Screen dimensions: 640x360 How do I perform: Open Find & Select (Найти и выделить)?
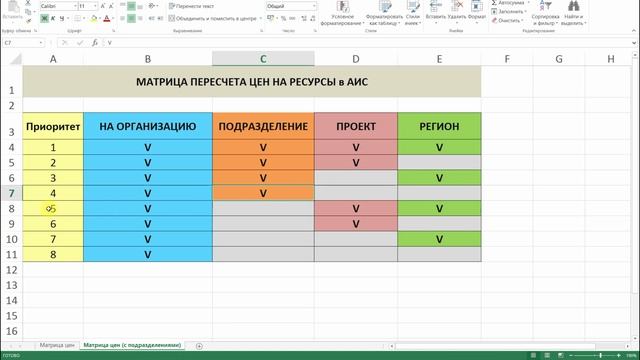(573, 13)
